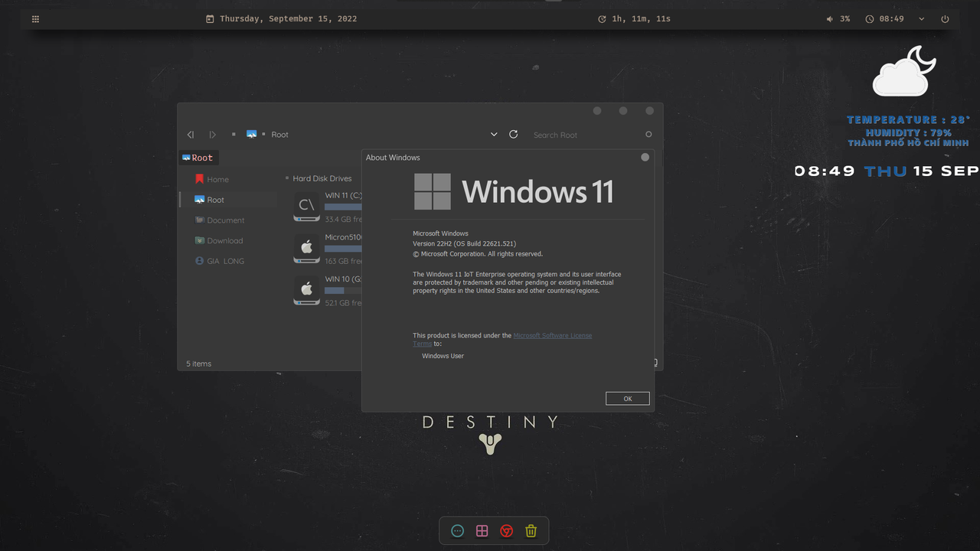The height and width of the screenshot is (551, 980).
Task: Click the 'Windows User' licensee text
Action: 443,356
